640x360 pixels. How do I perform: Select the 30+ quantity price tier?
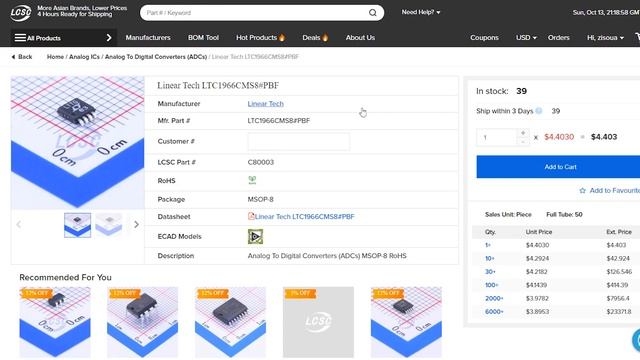click(490, 272)
